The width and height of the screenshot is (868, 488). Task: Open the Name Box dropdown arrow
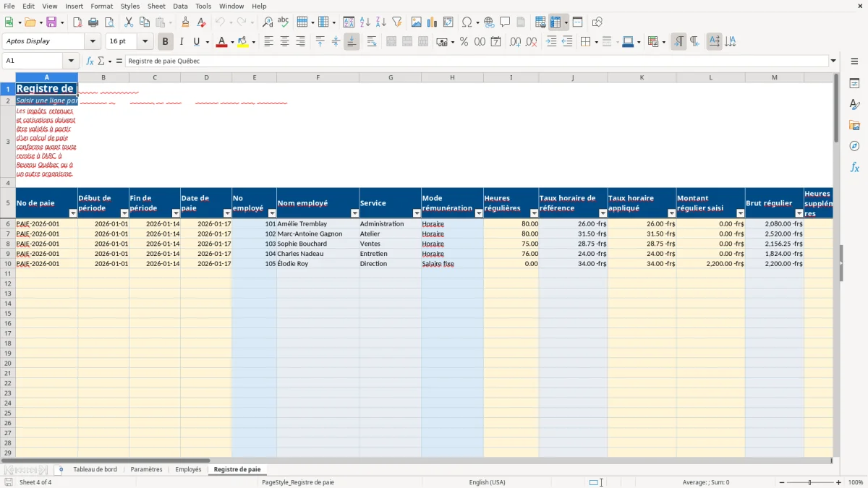tap(70, 61)
